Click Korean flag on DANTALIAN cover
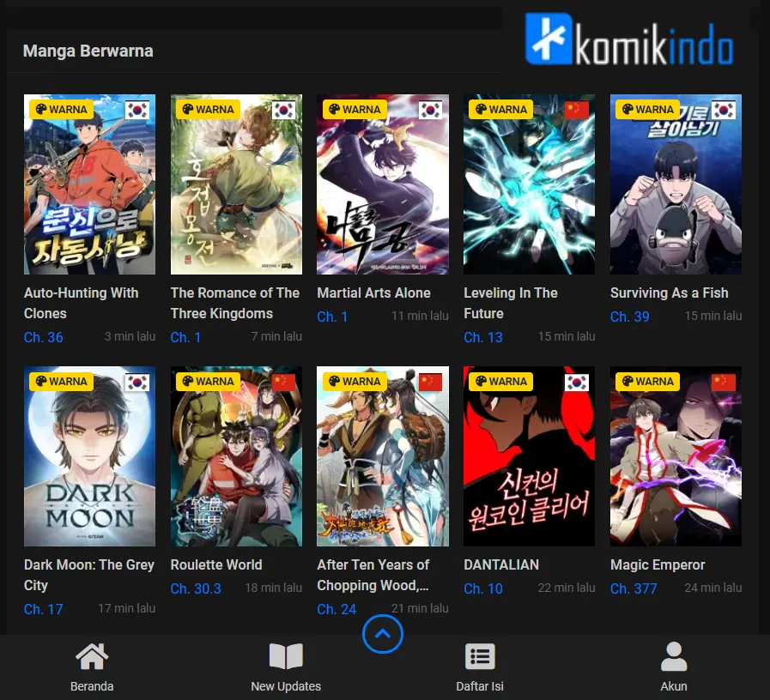 point(577,382)
